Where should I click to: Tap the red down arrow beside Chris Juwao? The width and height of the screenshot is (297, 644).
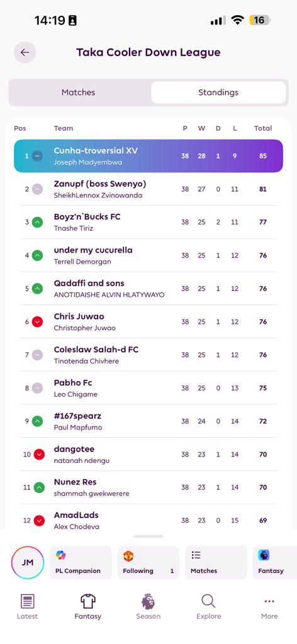point(37,321)
